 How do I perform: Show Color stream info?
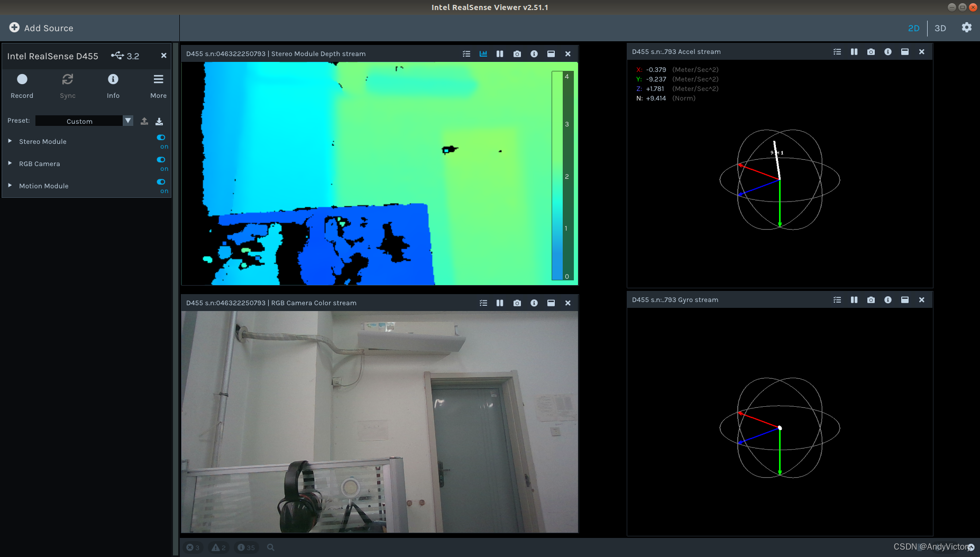(x=534, y=303)
